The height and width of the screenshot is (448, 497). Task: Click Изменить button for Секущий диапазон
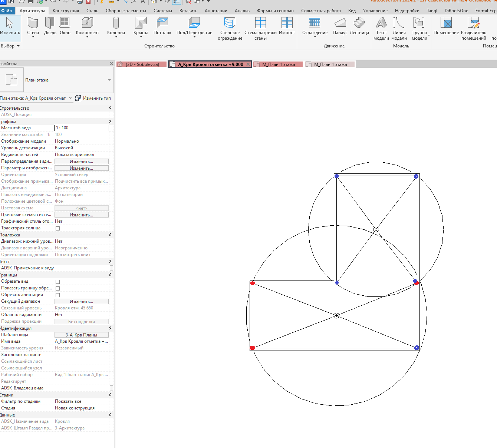(x=82, y=302)
